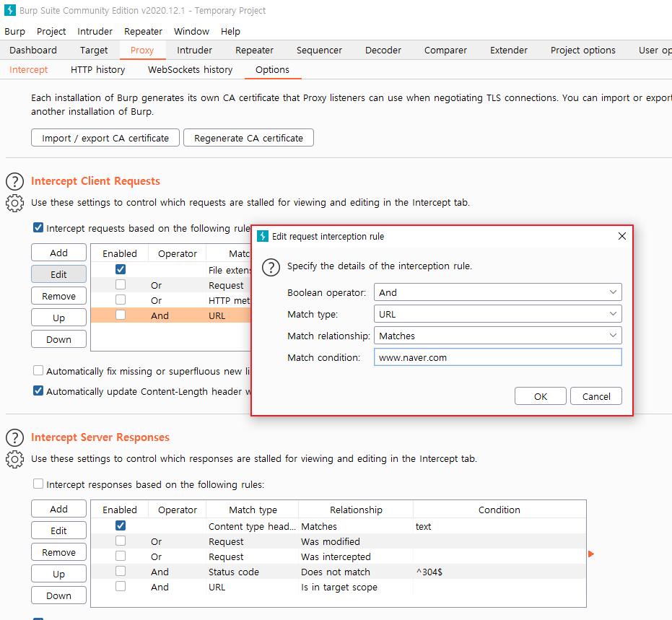Enable the Status code Does not match rule

pos(121,571)
